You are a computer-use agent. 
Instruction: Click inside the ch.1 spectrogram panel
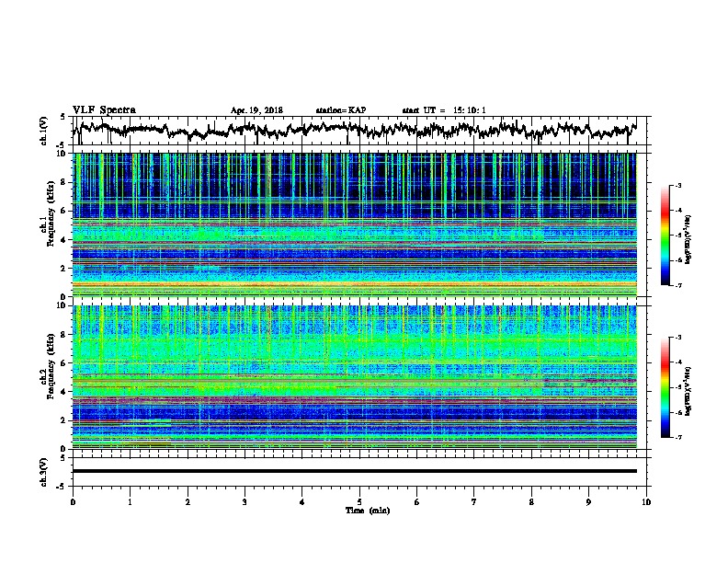[x=355, y=224]
